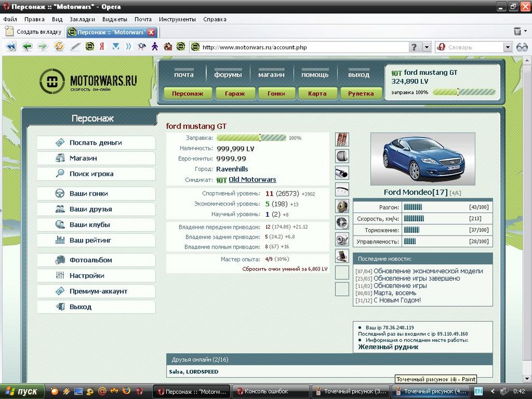Reload the page with the orange refresh icon
Screen dimensions: 532x399
tap(59, 46)
